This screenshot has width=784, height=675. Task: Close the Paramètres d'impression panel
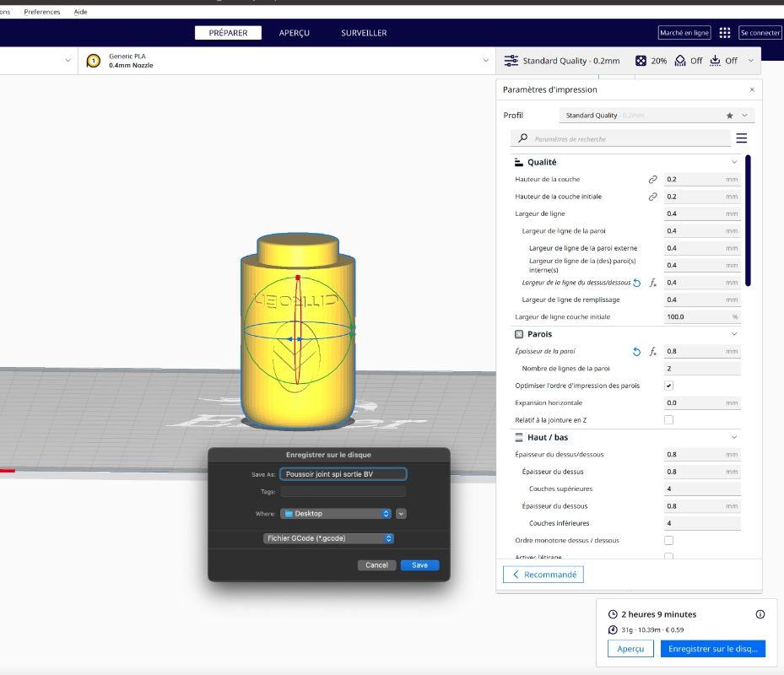[752, 89]
